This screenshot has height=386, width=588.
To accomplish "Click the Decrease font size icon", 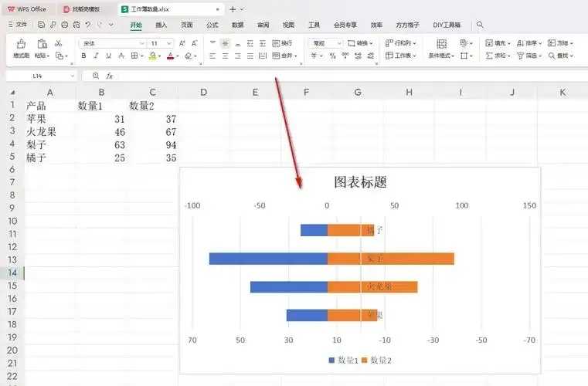I will click(x=194, y=43).
